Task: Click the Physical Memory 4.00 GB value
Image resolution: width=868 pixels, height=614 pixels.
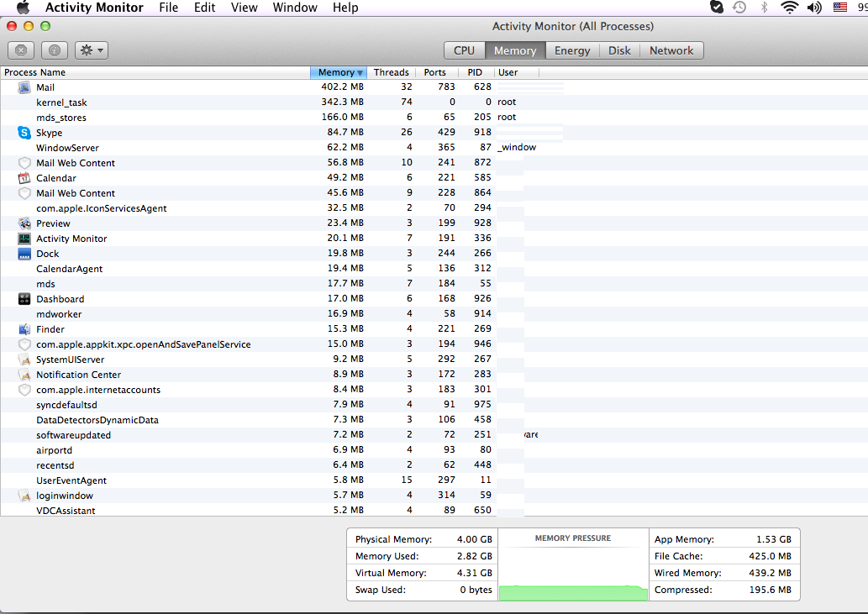Action: coord(475,539)
